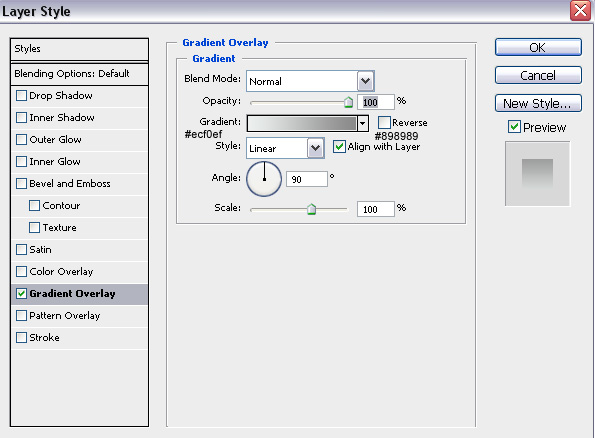The image size is (595, 438).
Task: Select the Contour label
Action: [x=61, y=205]
